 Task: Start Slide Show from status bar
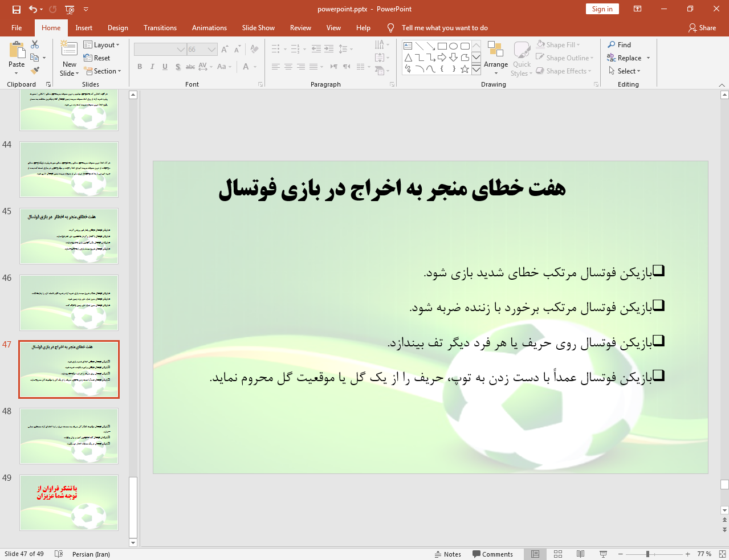(603, 554)
